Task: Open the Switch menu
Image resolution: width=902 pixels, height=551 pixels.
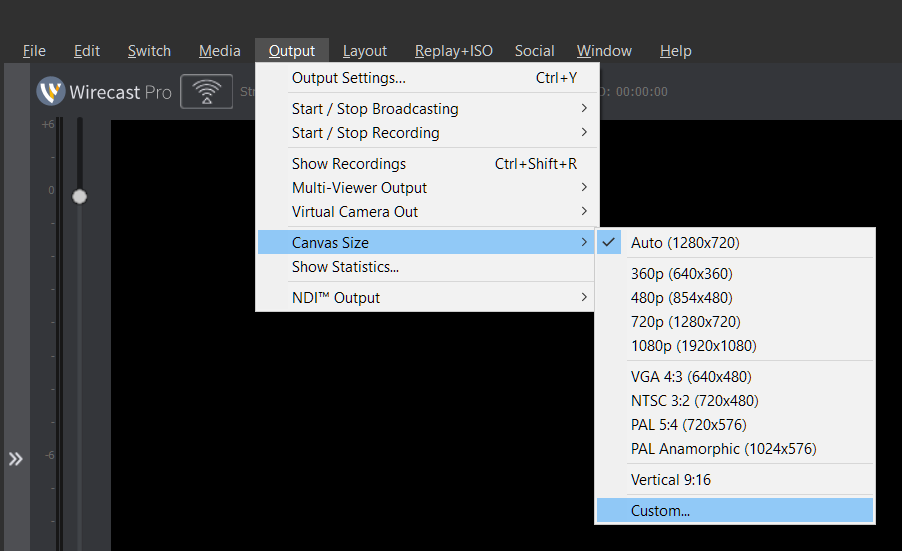Action: point(149,51)
